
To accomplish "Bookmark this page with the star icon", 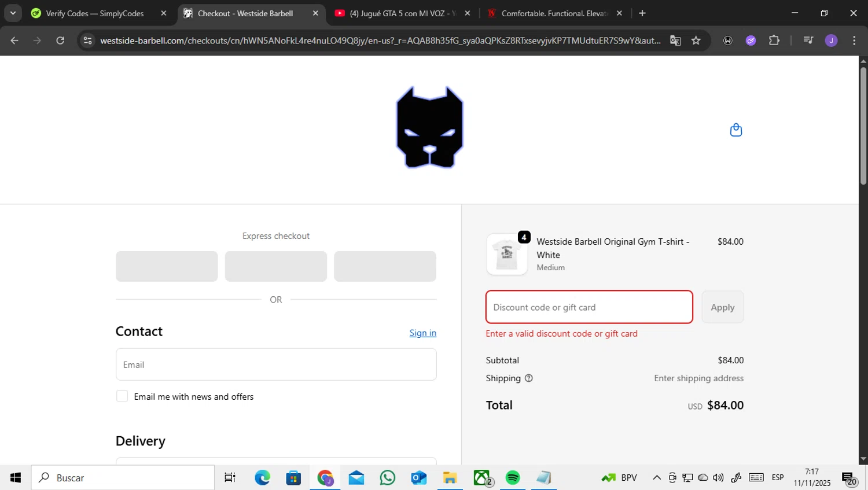I will click(x=696, y=40).
